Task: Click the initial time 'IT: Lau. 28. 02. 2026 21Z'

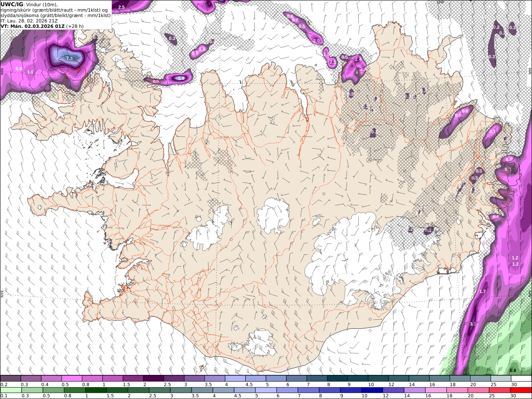Action: tap(29, 21)
